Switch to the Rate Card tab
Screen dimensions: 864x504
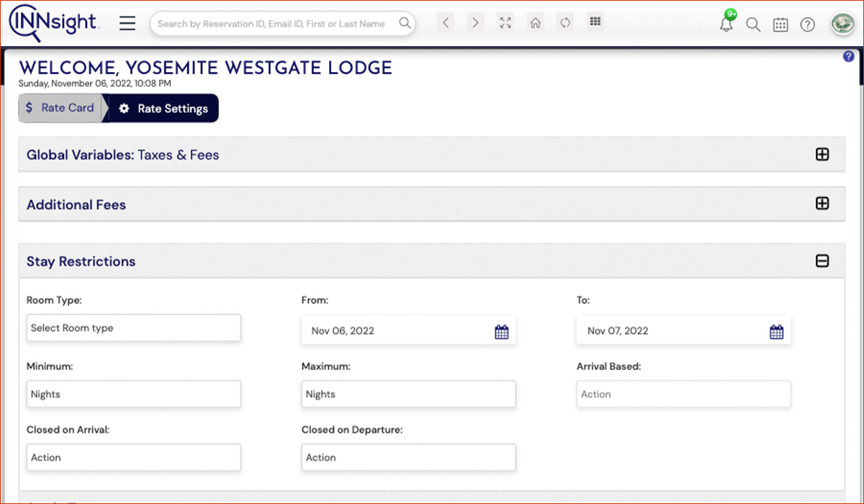60,108
